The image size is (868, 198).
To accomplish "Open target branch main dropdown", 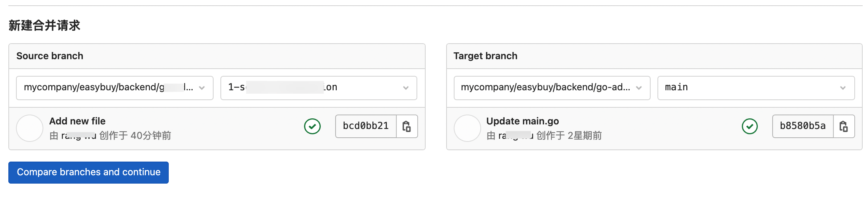I will [x=756, y=88].
